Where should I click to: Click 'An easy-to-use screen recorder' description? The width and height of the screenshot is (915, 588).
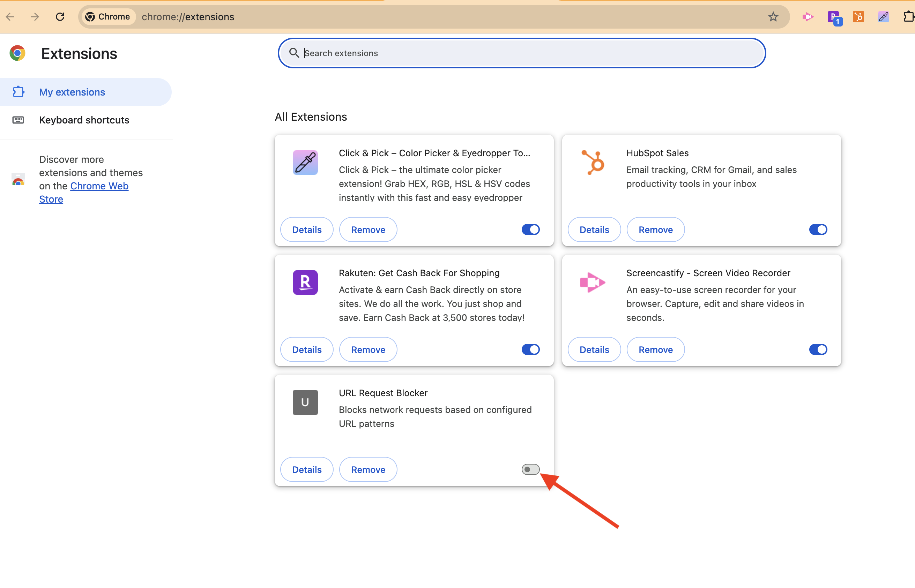pyautogui.click(x=715, y=303)
